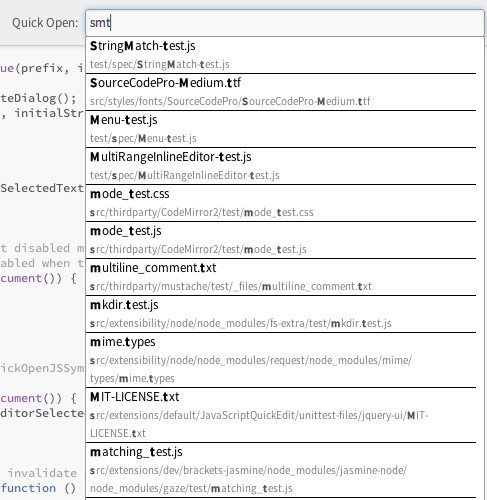Screen dimensions: 487x500
Task: Open StringMatch-test.js result
Action: (x=281, y=55)
